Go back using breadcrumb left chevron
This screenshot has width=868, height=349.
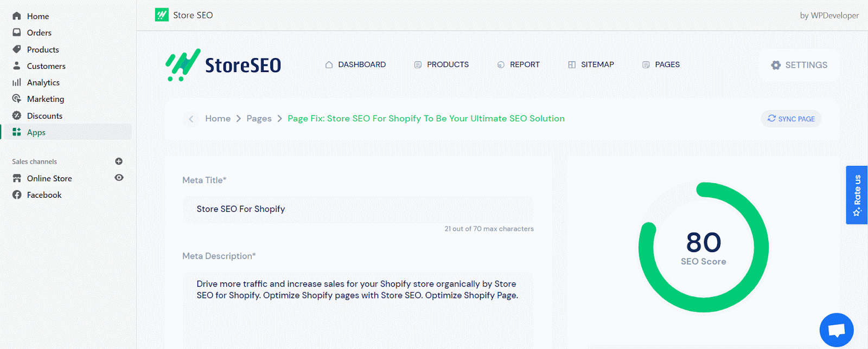(x=191, y=119)
